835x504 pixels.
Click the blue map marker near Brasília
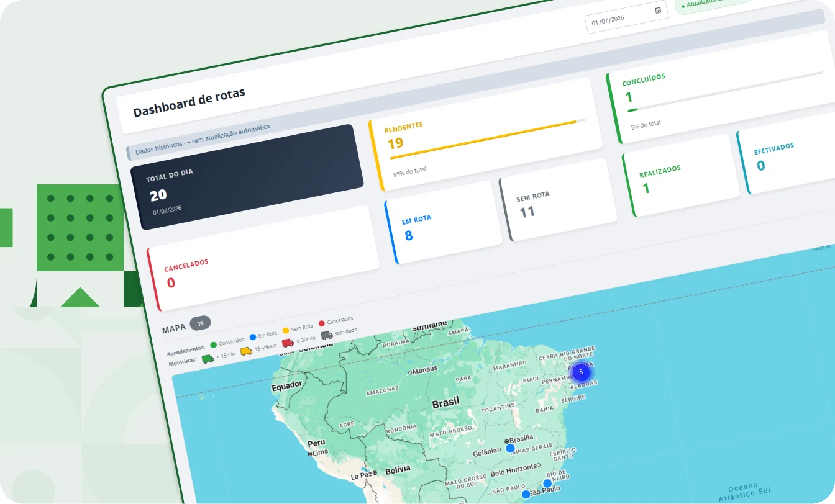pos(510,448)
